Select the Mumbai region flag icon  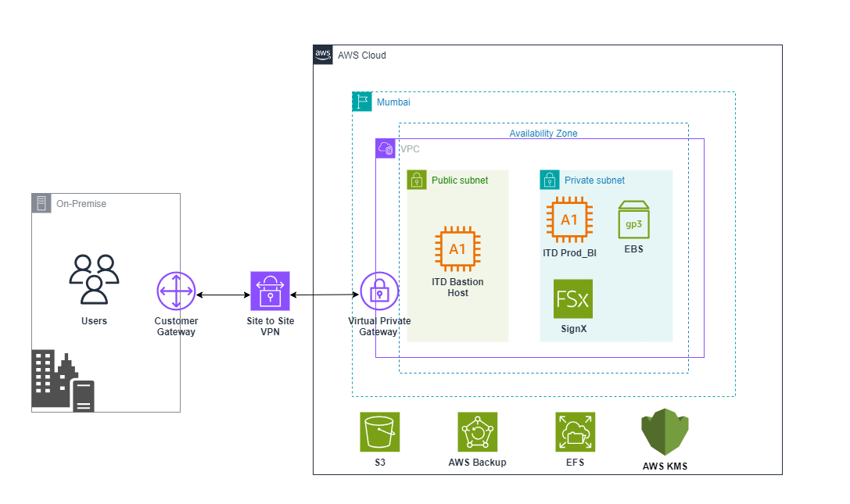[361, 102]
